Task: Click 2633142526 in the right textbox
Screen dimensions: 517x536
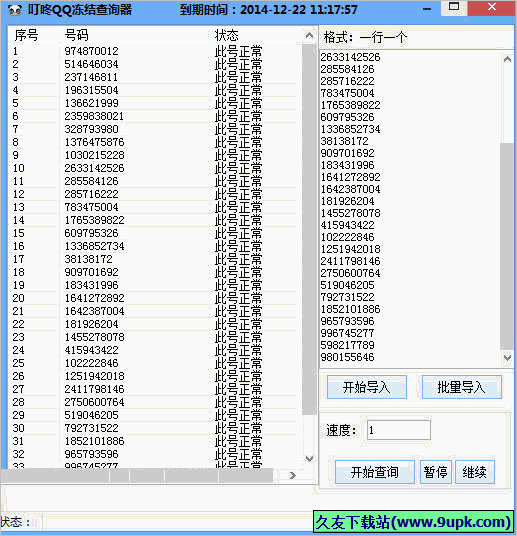Action: [x=350, y=57]
